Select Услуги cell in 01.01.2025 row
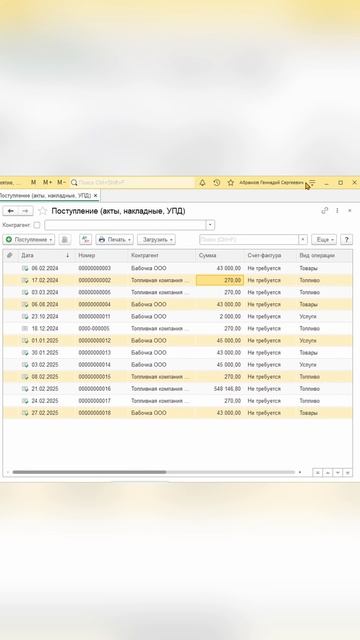Image resolution: width=360 pixels, height=640 pixels. click(x=308, y=340)
